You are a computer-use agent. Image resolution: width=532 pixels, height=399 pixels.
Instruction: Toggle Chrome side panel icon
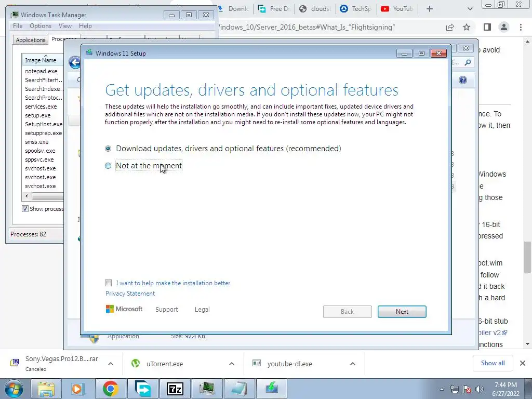pyautogui.click(x=487, y=27)
